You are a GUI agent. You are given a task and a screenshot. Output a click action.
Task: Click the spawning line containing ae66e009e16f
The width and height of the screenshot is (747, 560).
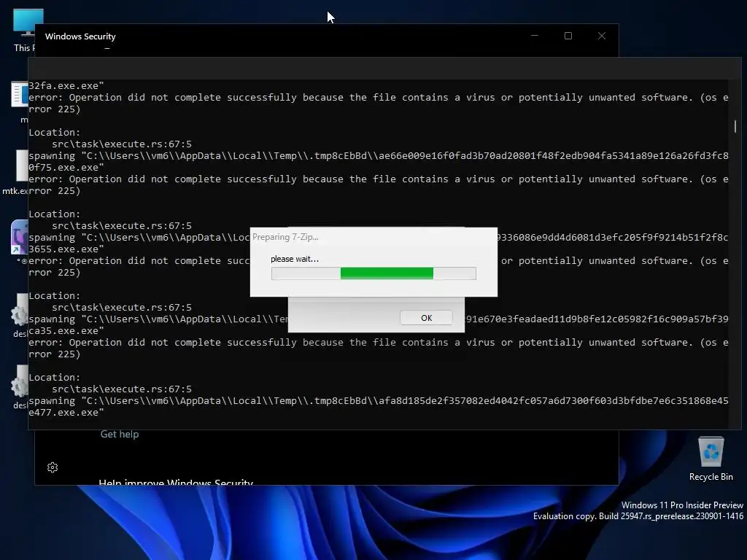[x=379, y=156]
